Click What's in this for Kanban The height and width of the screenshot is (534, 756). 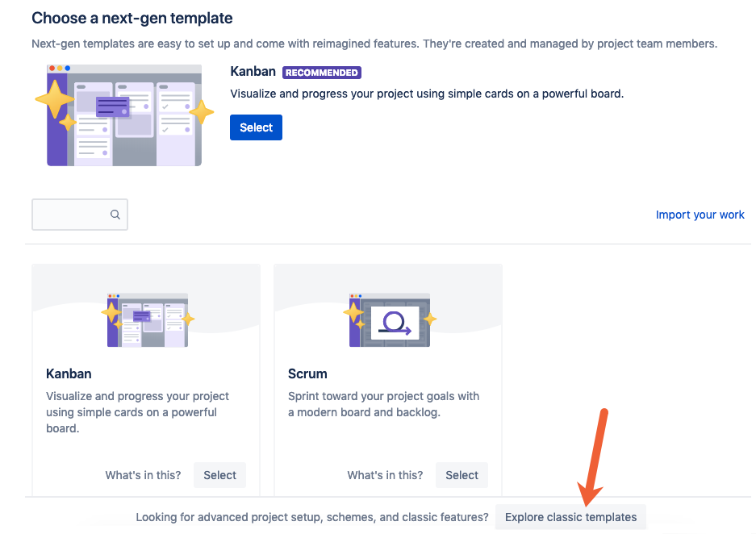tap(143, 475)
